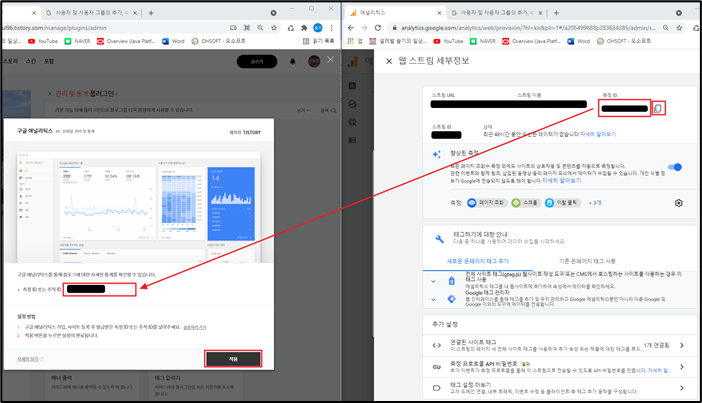
Task: Reload the Analytics page
Action: pyautogui.click(x=378, y=28)
